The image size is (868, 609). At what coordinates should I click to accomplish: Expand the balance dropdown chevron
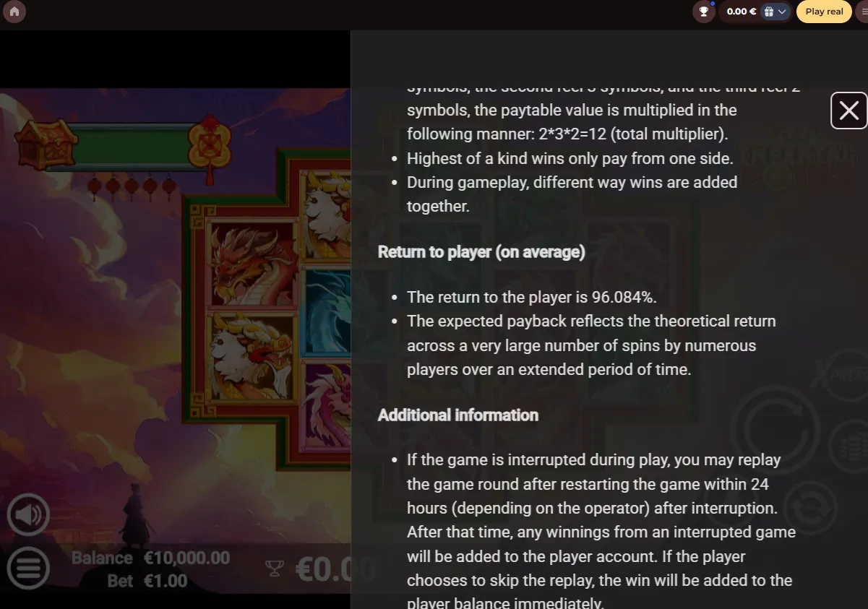click(783, 12)
